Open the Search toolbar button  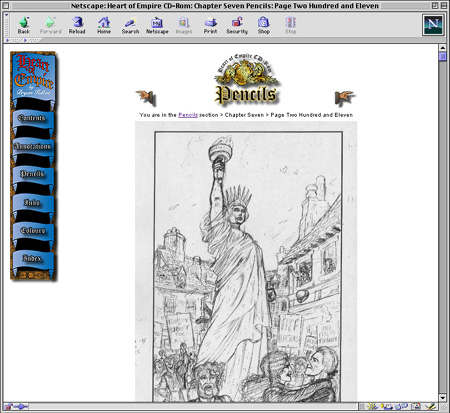click(130, 25)
